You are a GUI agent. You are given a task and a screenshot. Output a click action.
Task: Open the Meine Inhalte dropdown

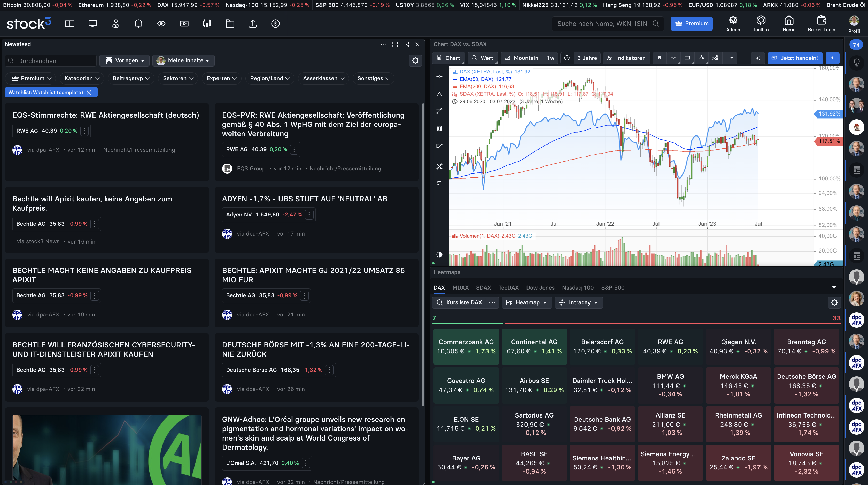pos(183,60)
